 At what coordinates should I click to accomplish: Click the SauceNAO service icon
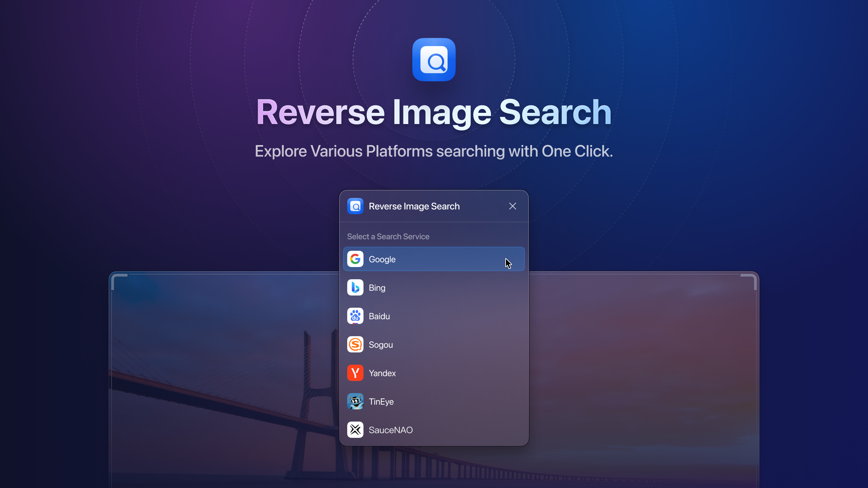(355, 430)
